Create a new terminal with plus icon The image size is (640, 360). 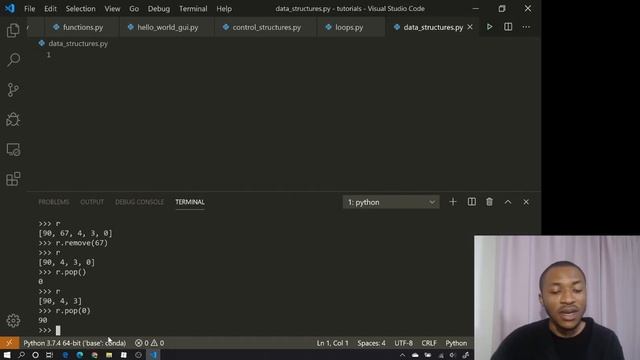pyautogui.click(x=453, y=202)
